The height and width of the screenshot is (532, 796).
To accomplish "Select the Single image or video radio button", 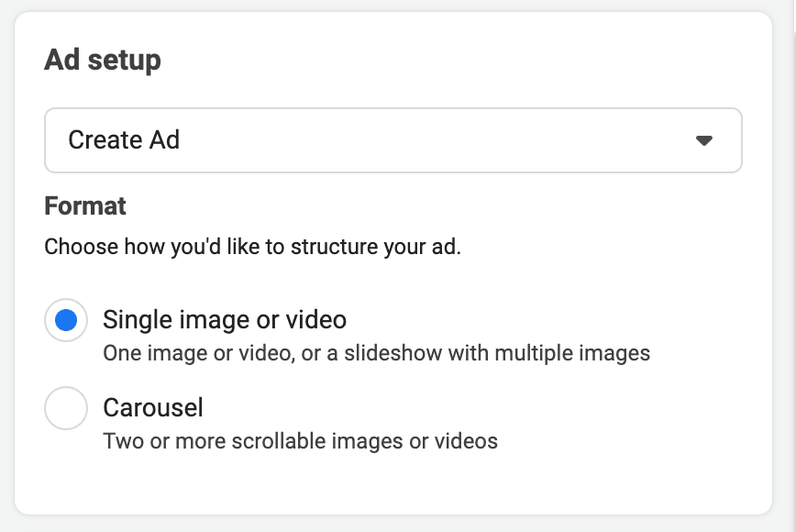I will [x=66, y=320].
